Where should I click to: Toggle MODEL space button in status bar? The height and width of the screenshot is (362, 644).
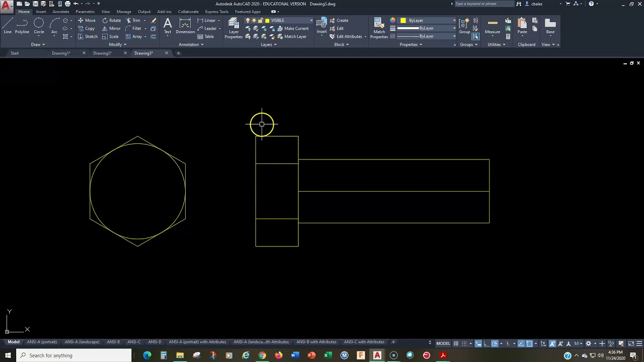click(x=443, y=344)
